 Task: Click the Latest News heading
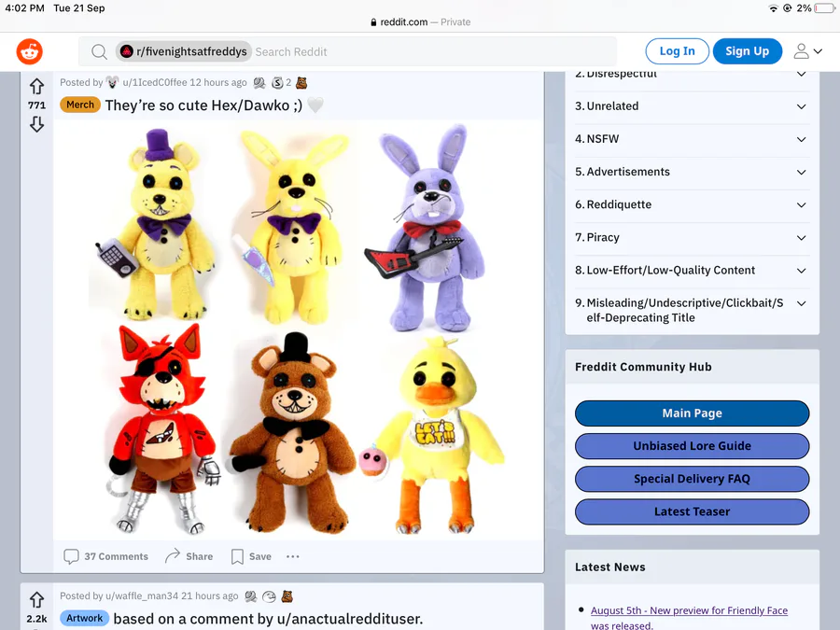click(610, 567)
